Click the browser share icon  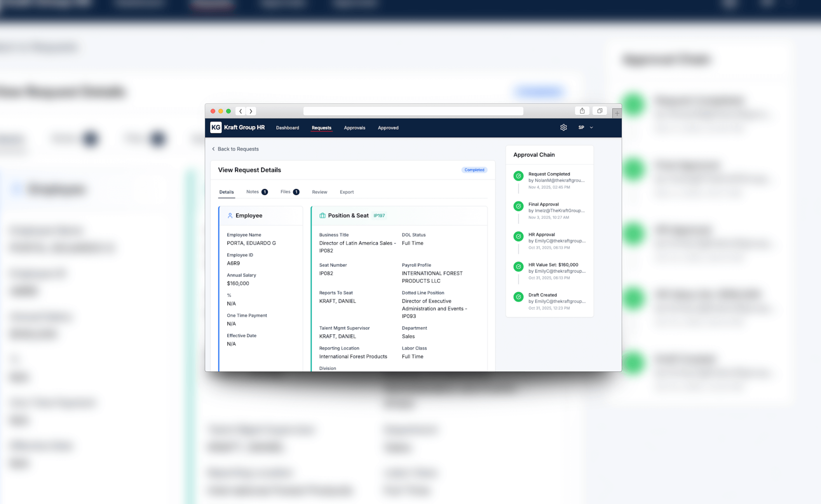[582, 111]
